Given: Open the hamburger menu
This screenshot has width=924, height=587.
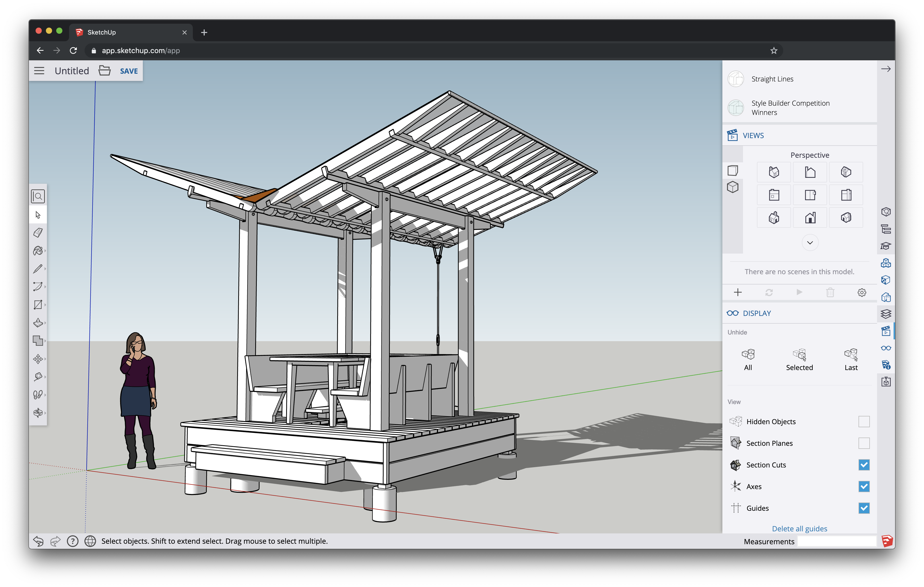Looking at the screenshot, I should pyautogui.click(x=40, y=71).
